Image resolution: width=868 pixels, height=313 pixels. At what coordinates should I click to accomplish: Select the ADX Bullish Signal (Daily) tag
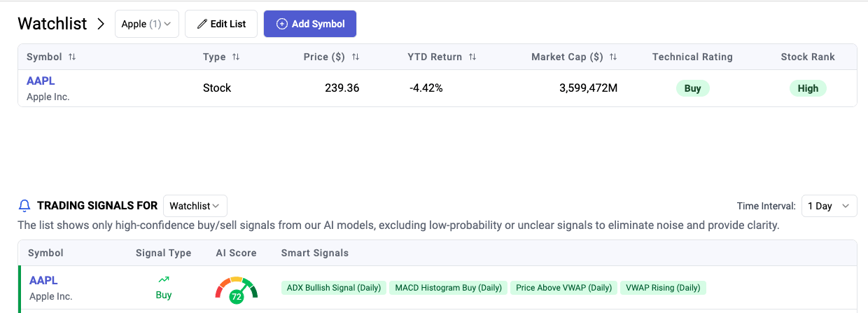coord(332,288)
